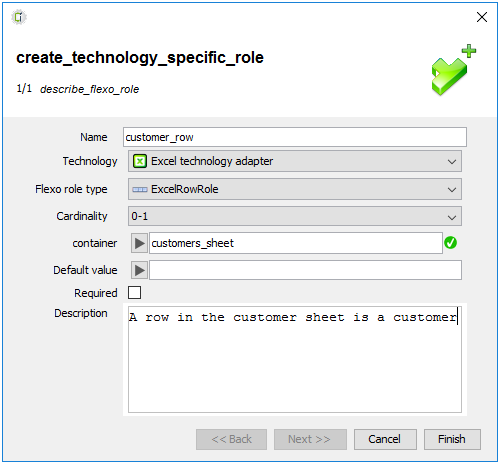Viewport: 500px width, 464px height.
Task: Click the container binding arrow button
Action: [139, 243]
